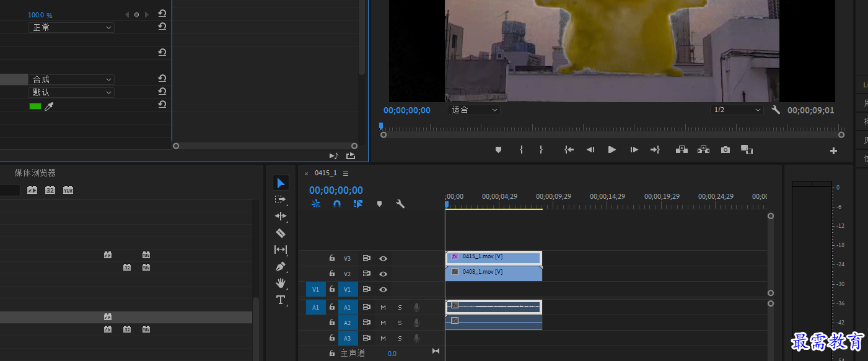Toggle V2 track output eye
The width and height of the screenshot is (868, 361).
(384, 274)
